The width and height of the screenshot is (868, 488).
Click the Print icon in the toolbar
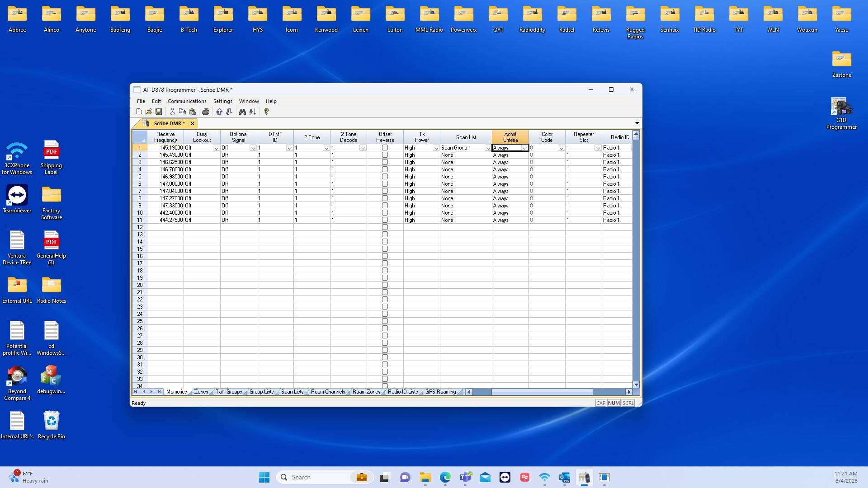206,112
